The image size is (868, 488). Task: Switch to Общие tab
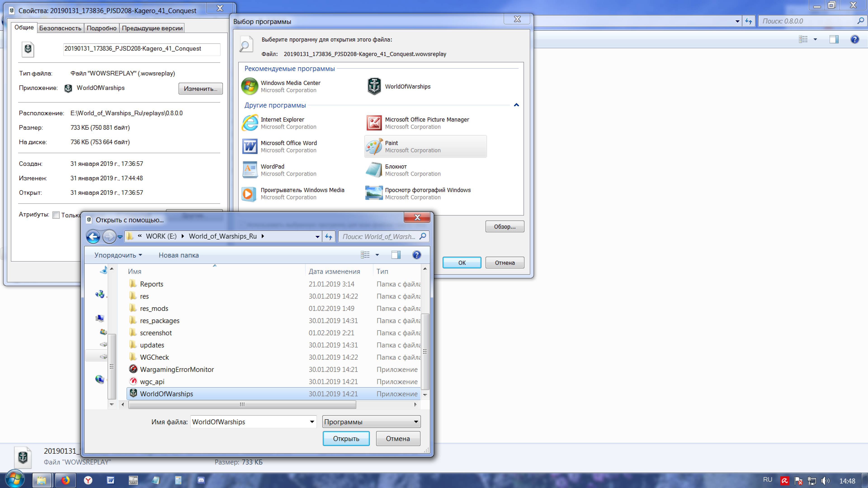[x=24, y=27]
